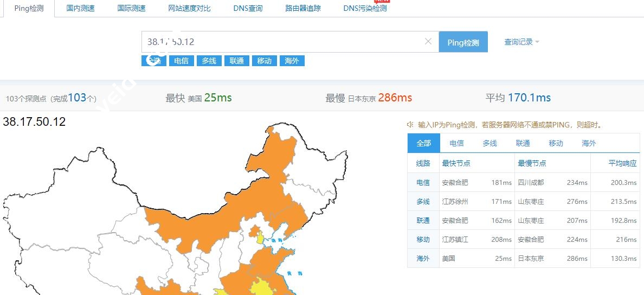Image resolution: width=644 pixels, height=295 pixels.
Task: Click 192.8ms average value
Action: coord(623,221)
